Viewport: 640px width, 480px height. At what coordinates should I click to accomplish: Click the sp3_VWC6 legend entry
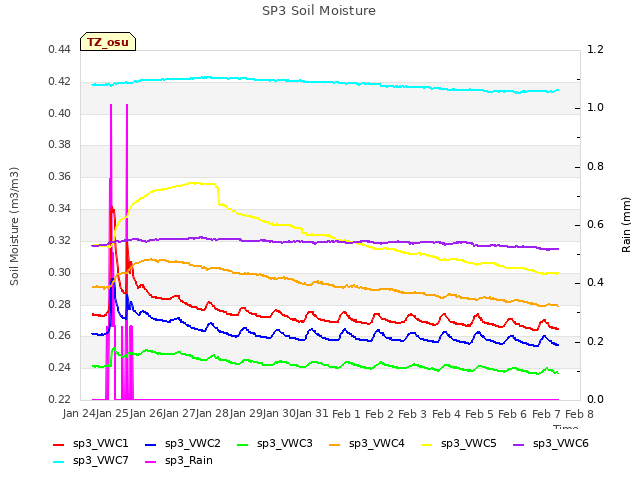(x=551, y=444)
